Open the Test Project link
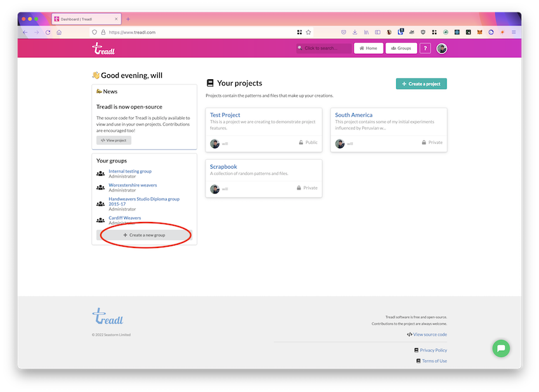Image resolution: width=539 pixels, height=392 pixels. point(225,115)
